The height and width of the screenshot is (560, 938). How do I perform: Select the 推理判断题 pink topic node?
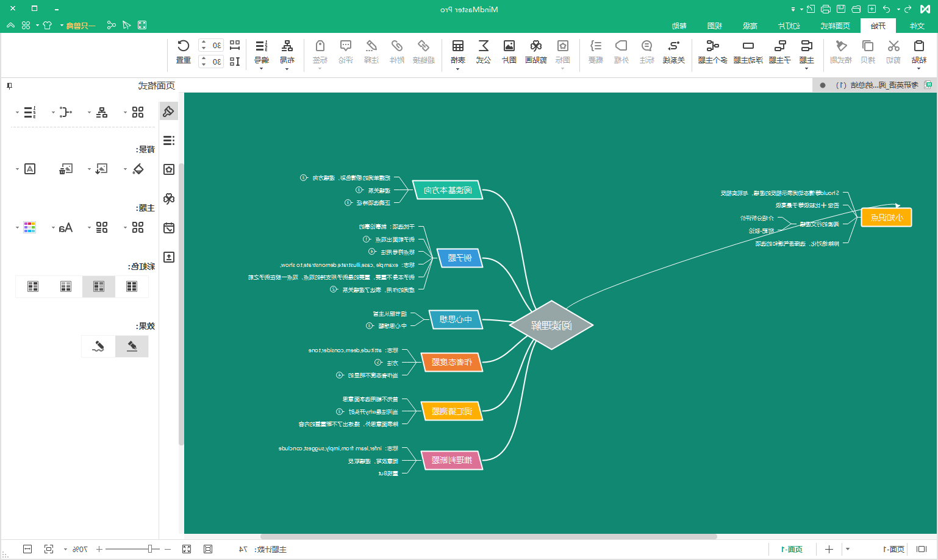click(x=452, y=460)
